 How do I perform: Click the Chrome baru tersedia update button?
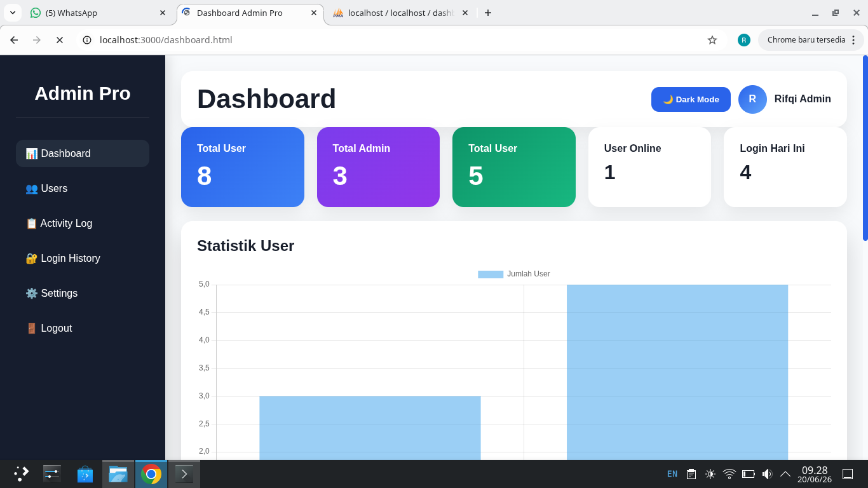(x=806, y=40)
